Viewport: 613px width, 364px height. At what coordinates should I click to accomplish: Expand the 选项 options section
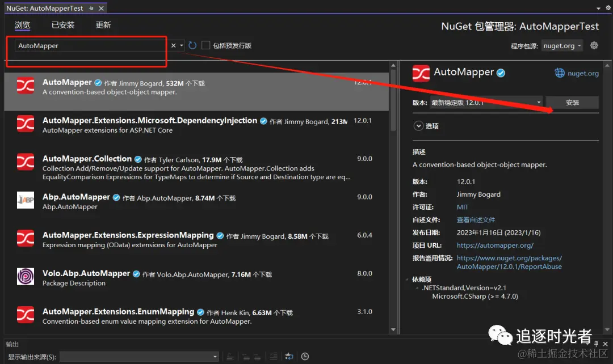click(418, 126)
